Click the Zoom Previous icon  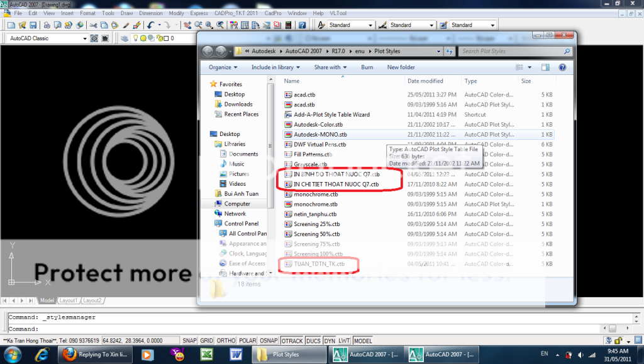pyautogui.click(x=220, y=25)
